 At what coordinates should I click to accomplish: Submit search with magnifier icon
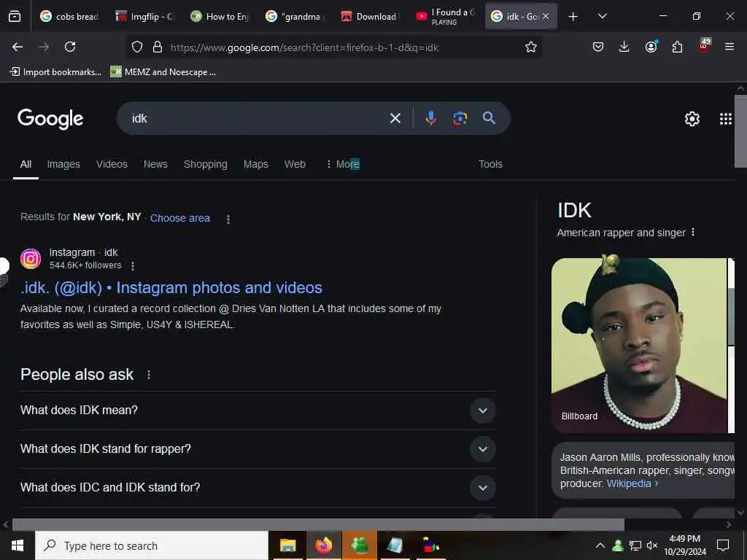point(489,118)
